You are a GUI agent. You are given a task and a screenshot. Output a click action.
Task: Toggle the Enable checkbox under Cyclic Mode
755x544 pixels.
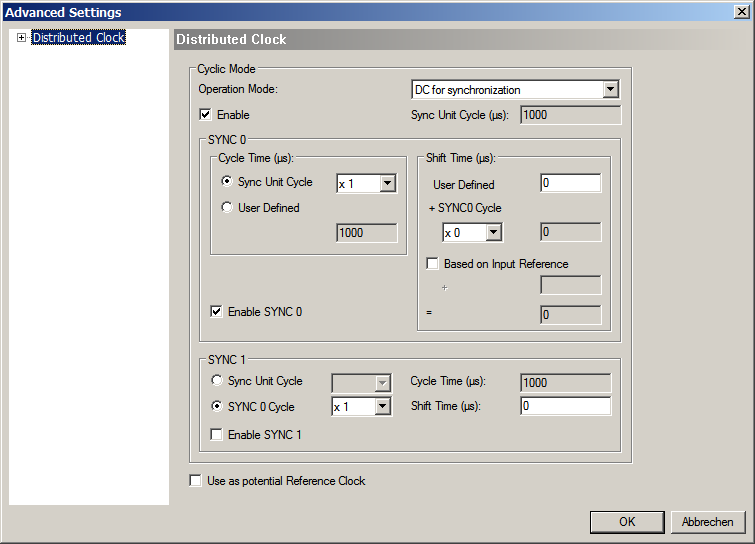coord(206,115)
